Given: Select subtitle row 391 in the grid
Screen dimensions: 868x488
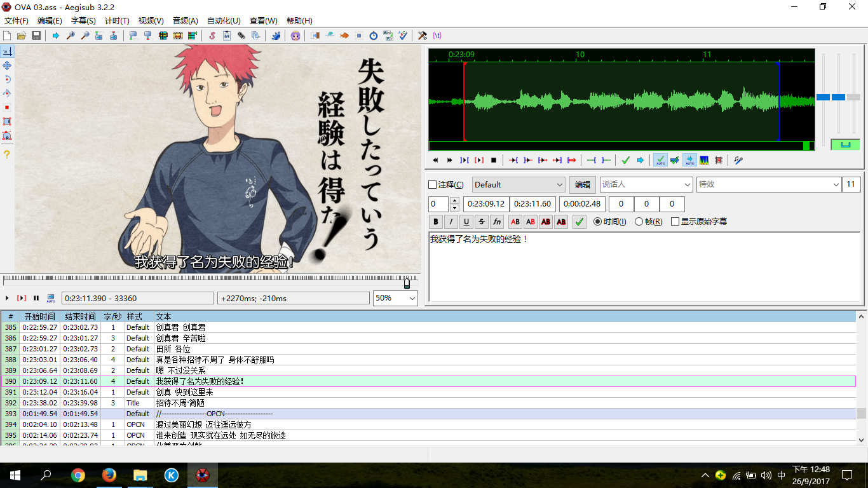Looking at the screenshot, I should tap(428, 392).
